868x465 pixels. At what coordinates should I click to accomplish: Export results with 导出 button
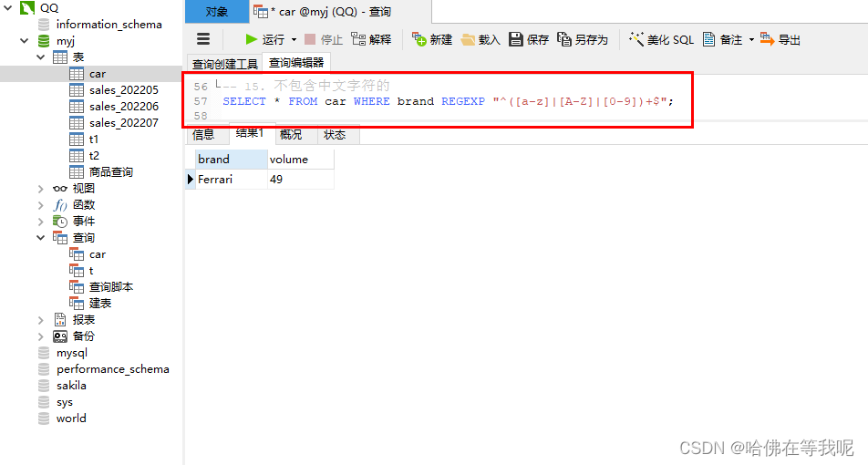(780, 39)
